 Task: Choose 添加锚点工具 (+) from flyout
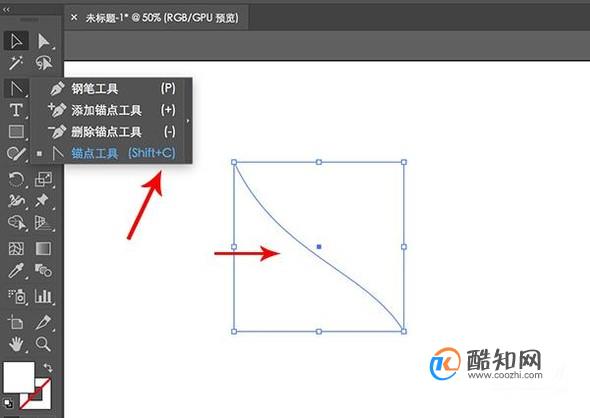[112, 110]
